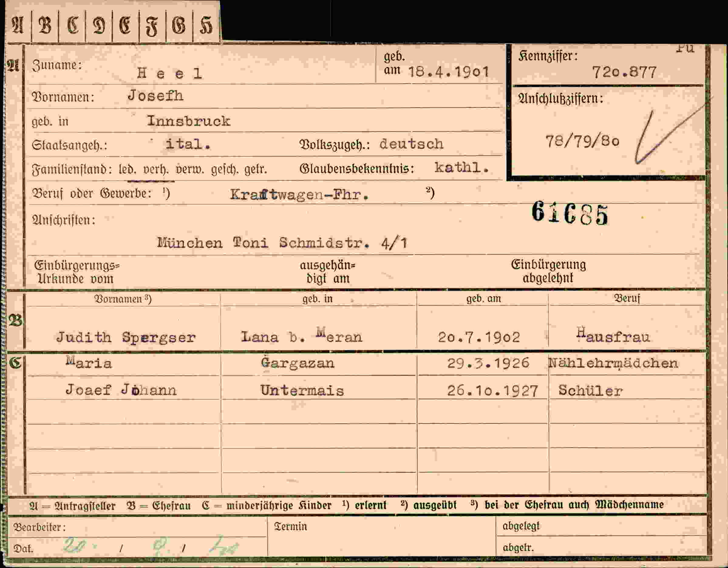Click birth date 18.4.1901
Screen dimensions: 728x568
click(x=448, y=71)
